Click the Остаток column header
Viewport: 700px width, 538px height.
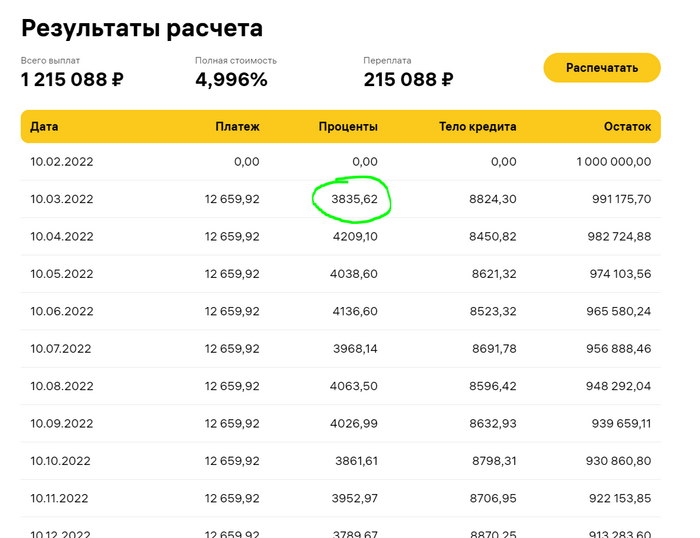(627, 127)
